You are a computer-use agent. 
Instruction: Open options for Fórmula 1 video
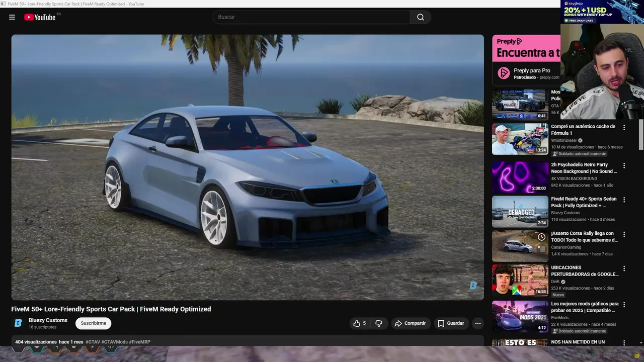[624, 128]
